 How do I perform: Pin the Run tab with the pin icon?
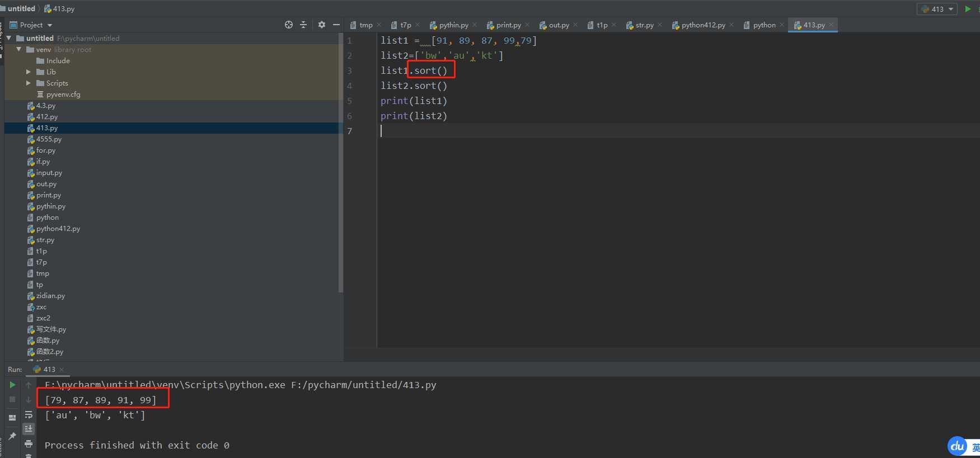click(x=12, y=436)
